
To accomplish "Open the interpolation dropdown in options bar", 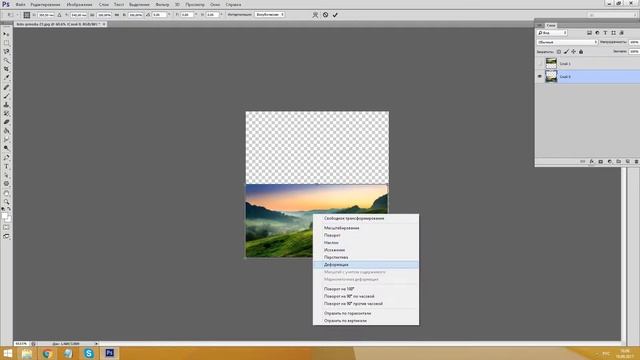I will pos(270,14).
